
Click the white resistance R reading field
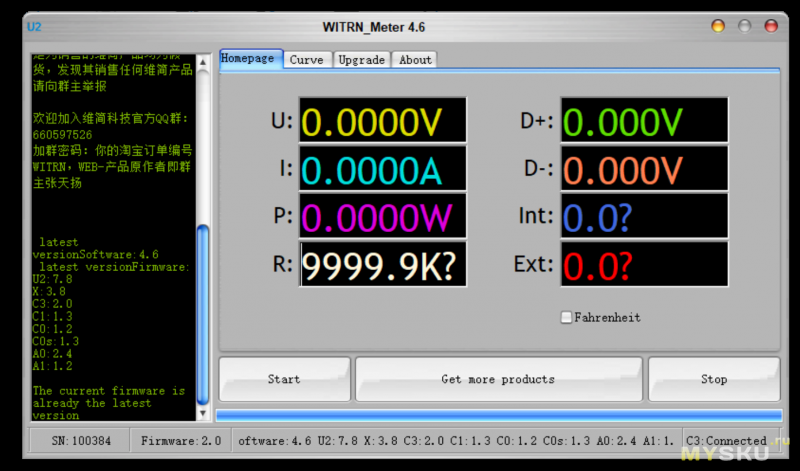click(383, 265)
